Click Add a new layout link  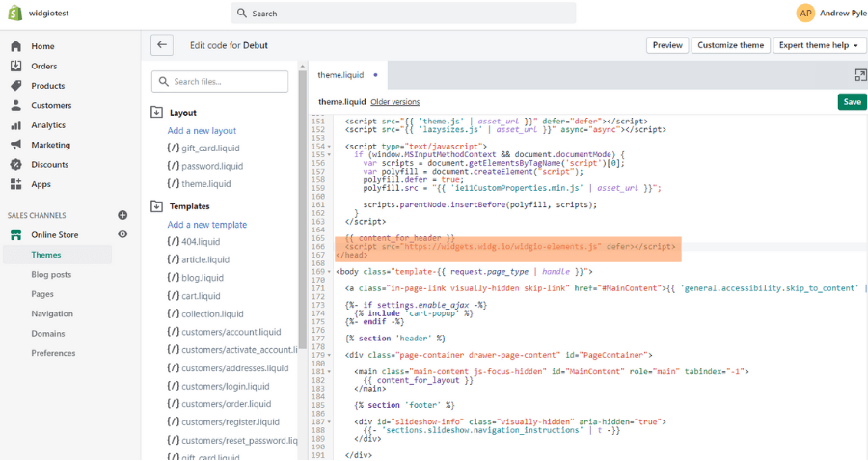pos(202,130)
